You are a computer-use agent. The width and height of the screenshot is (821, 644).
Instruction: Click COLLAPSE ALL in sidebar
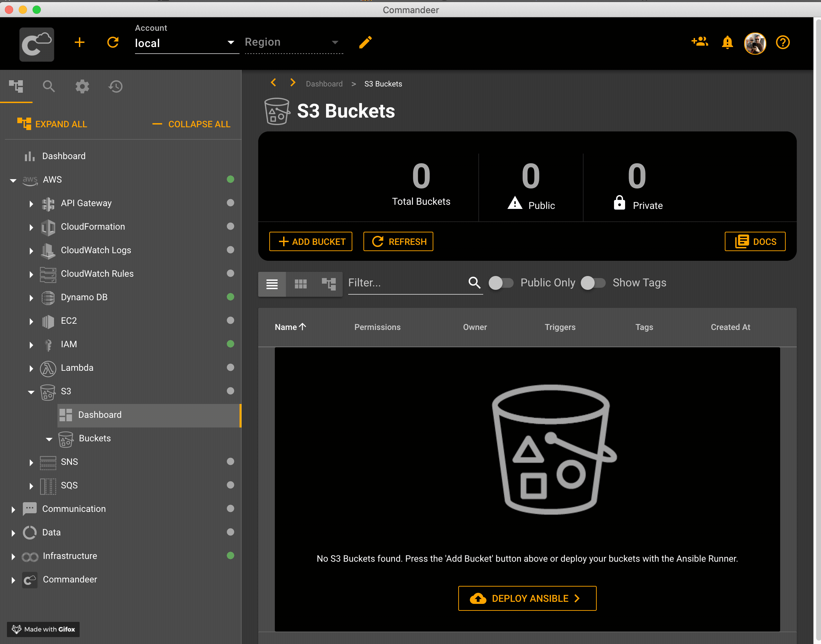tap(191, 124)
